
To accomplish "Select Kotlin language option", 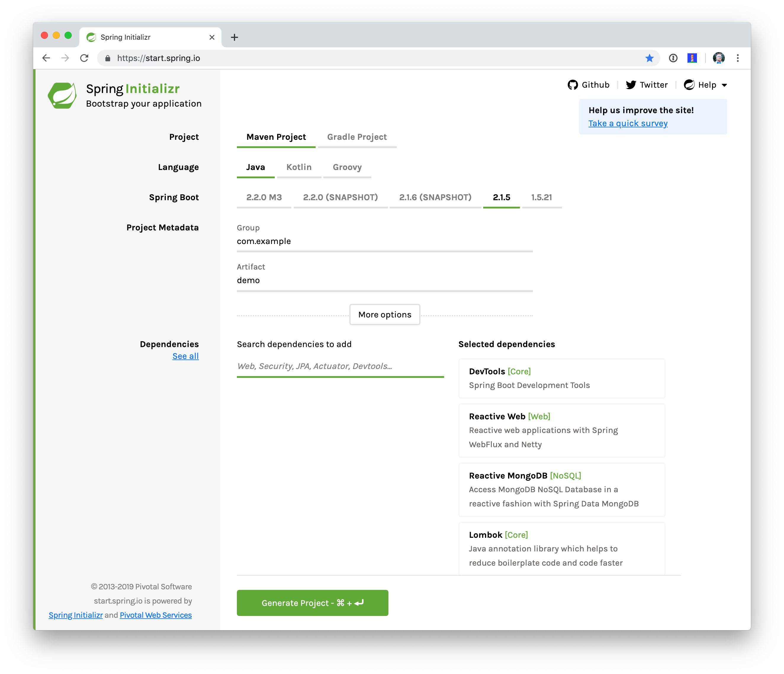I will 298,167.
